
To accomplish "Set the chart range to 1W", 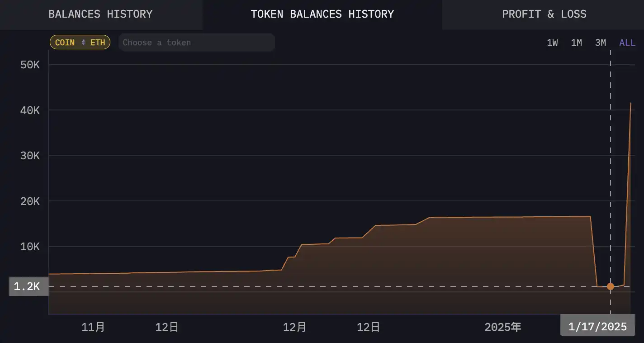I will (x=552, y=43).
